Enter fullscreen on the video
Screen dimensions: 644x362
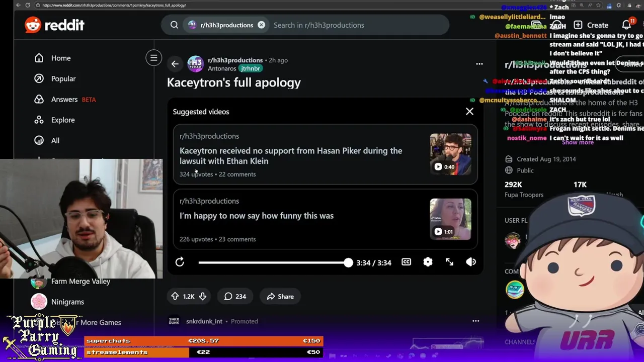click(x=449, y=262)
